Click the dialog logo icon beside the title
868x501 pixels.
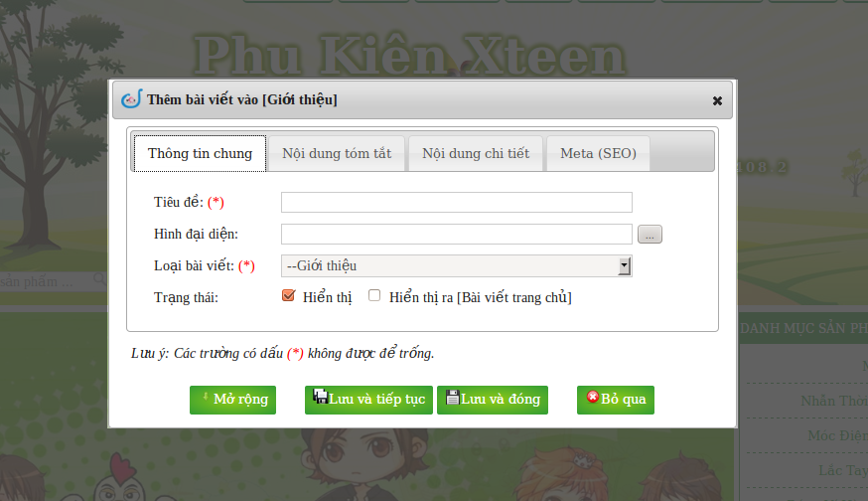[x=132, y=99]
